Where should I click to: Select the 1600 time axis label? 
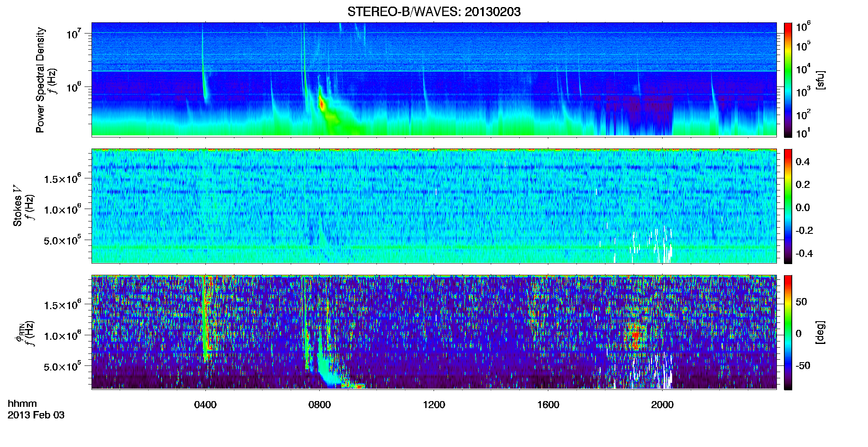(548, 405)
